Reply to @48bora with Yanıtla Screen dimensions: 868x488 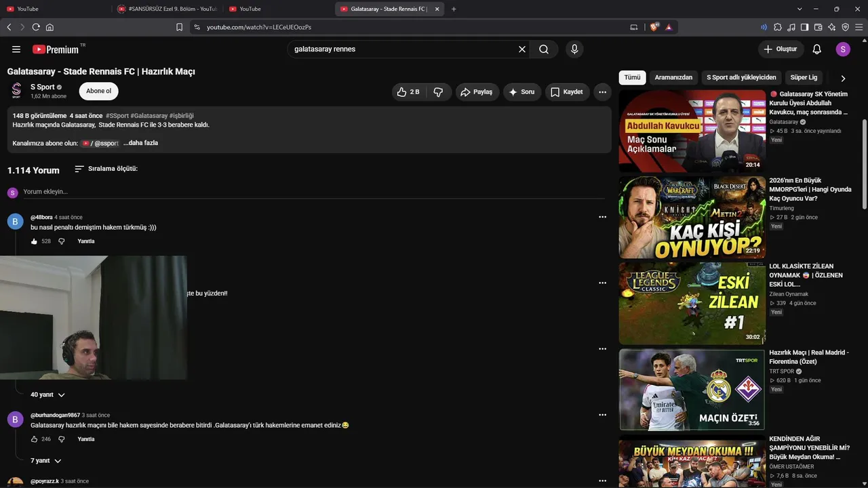(86, 241)
